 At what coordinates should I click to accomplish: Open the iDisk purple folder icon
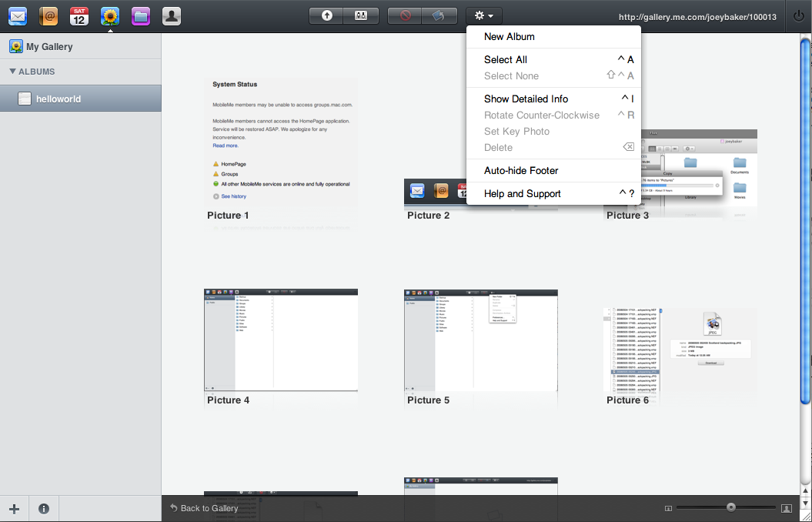[x=141, y=16]
